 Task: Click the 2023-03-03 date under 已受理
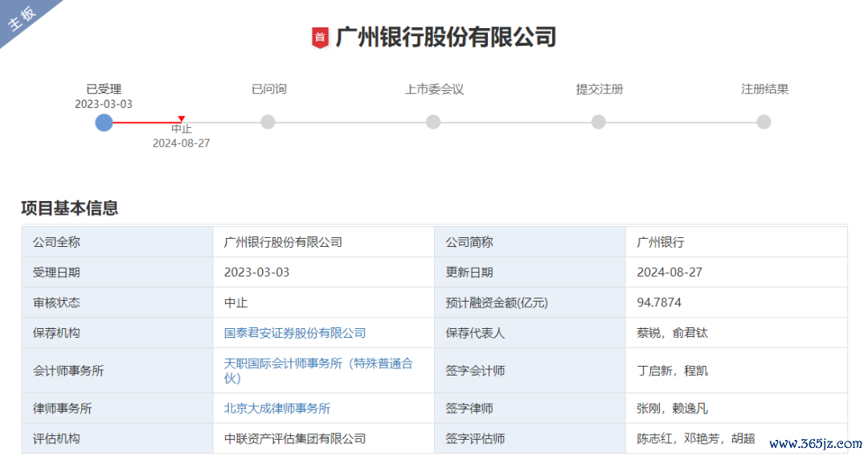point(104,105)
